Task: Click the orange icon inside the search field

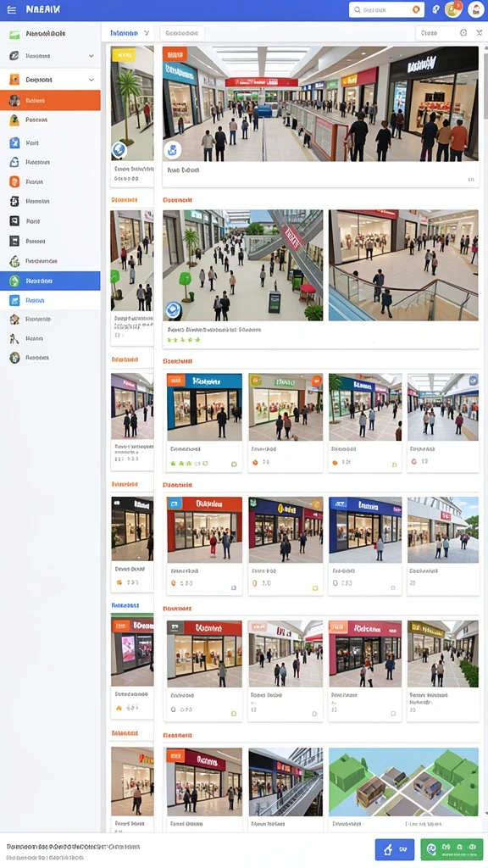Action: pyautogui.click(x=417, y=10)
